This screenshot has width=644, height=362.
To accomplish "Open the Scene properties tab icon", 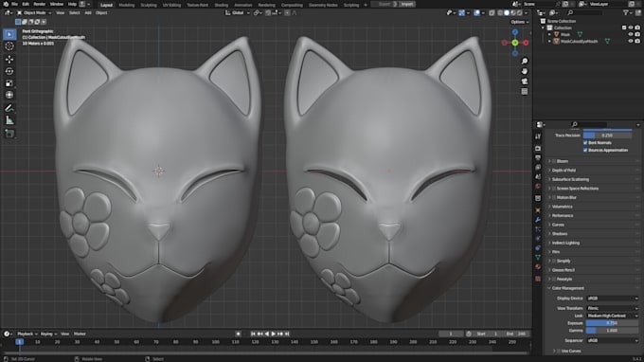I will [x=538, y=176].
